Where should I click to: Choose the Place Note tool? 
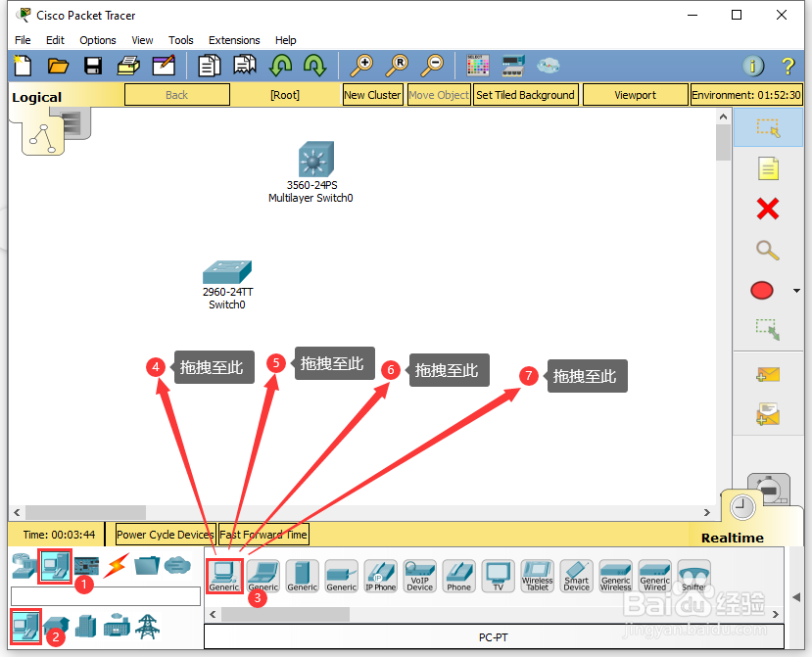click(x=768, y=168)
